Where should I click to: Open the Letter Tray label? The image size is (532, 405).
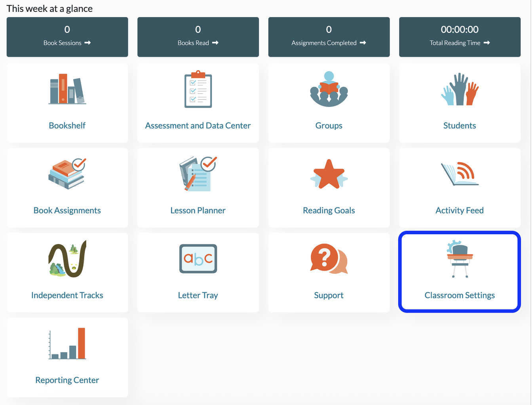(x=198, y=295)
